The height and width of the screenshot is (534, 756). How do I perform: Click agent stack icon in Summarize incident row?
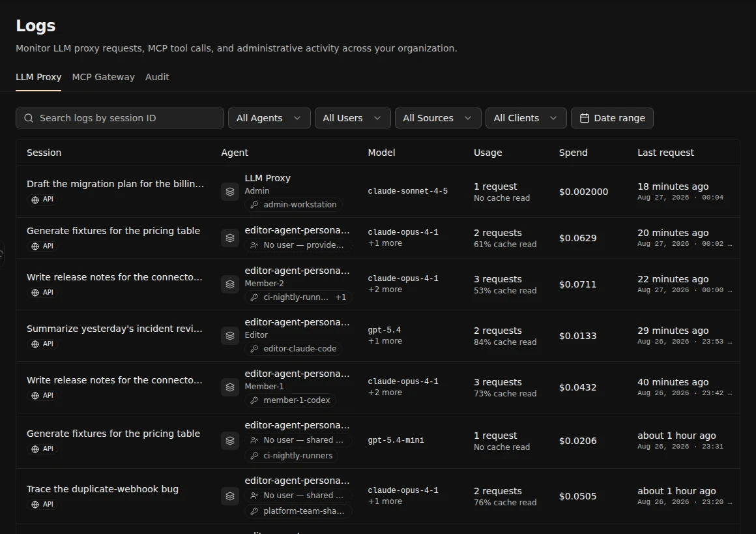[230, 336]
